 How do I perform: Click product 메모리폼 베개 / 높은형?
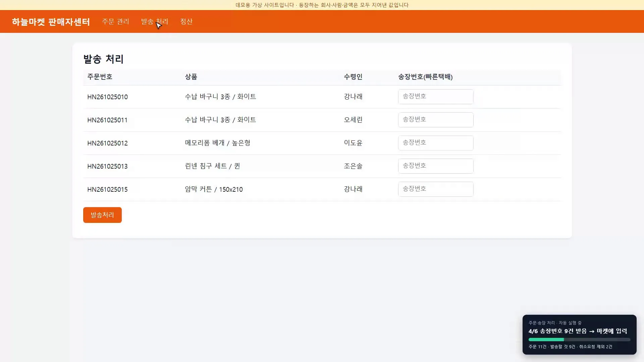(x=218, y=143)
